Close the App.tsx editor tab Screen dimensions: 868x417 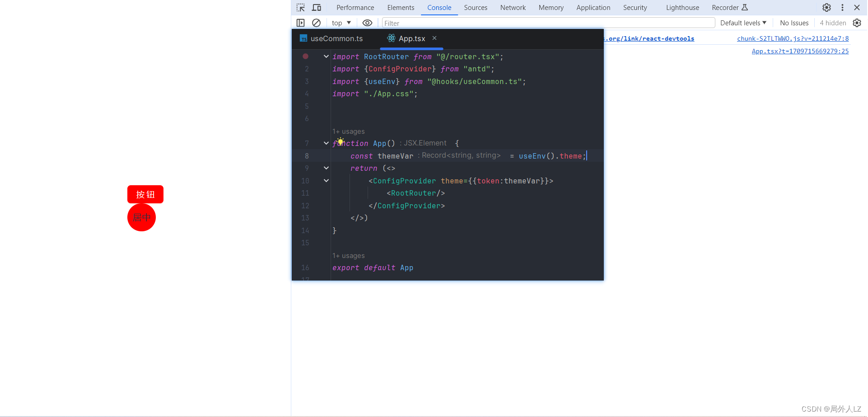434,38
